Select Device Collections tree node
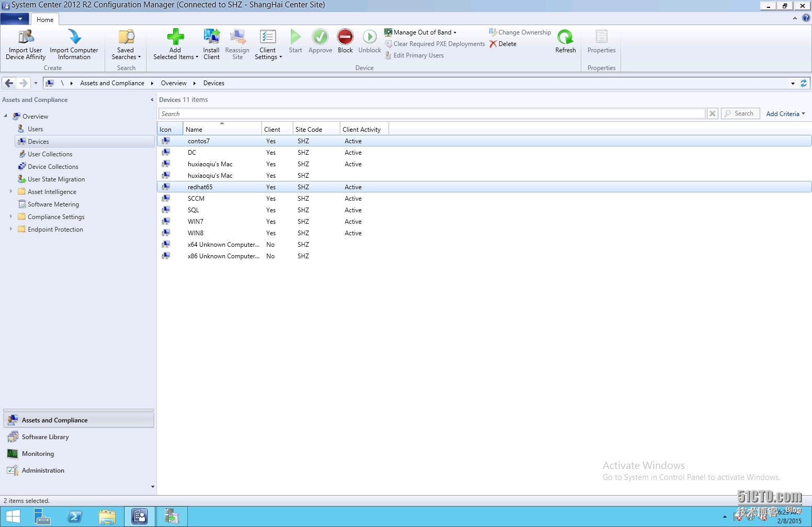812x527 pixels. (53, 167)
